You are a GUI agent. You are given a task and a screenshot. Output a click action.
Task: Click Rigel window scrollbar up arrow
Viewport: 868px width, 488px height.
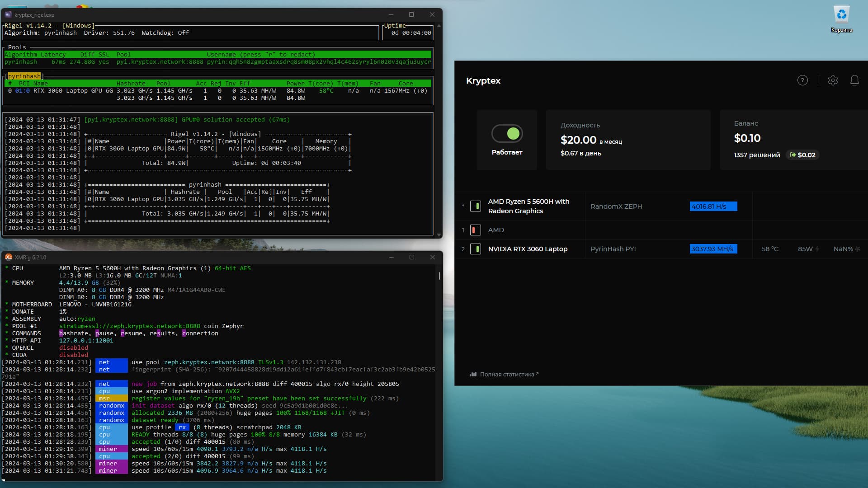point(439,26)
